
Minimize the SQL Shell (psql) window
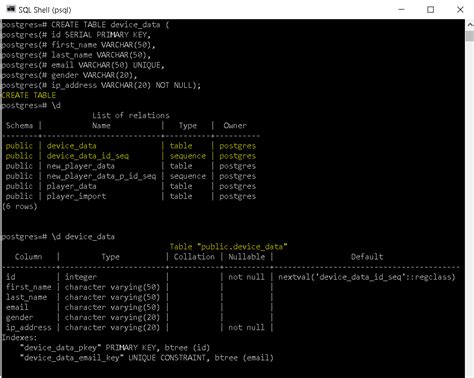[401, 9]
